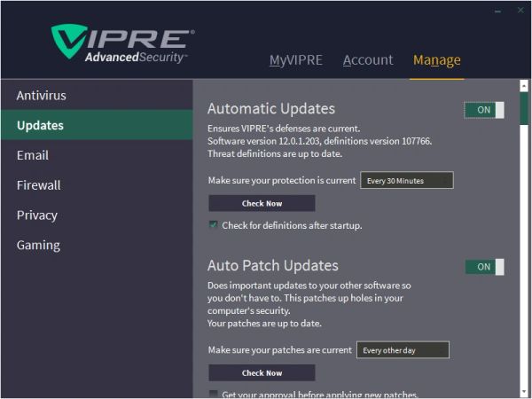This screenshot has height=399, width=532.
Task: Toggle Automatic Updates ON switch
Action: point(484,110)
